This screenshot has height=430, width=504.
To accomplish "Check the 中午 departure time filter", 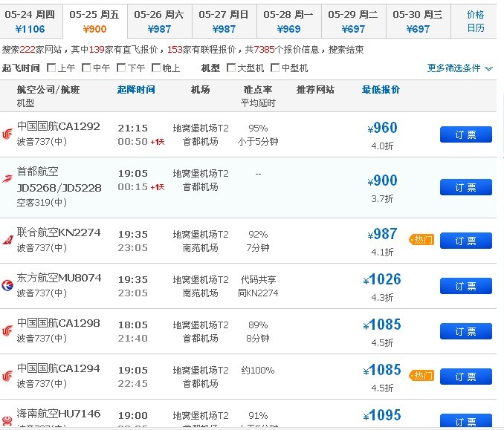I will click(86, 68).
